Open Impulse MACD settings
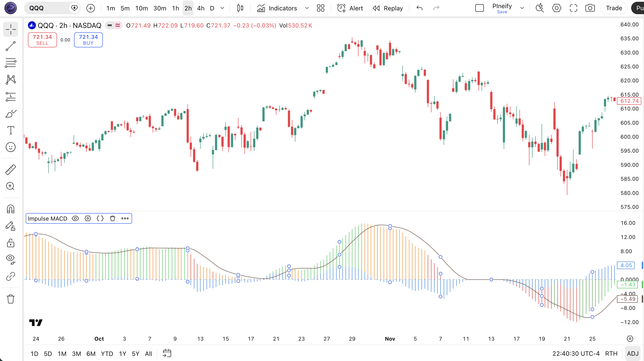Screen dimensions: 644x361 [x=88, y=219]
